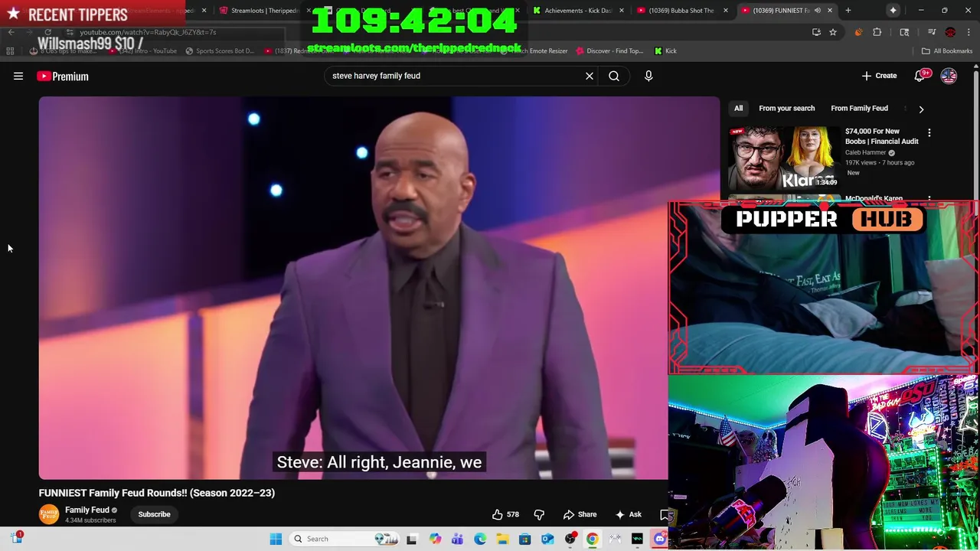This screenshot has width=980, height=551.
Task: Open YouTube notifications bell
Action: tap(920, 76)
